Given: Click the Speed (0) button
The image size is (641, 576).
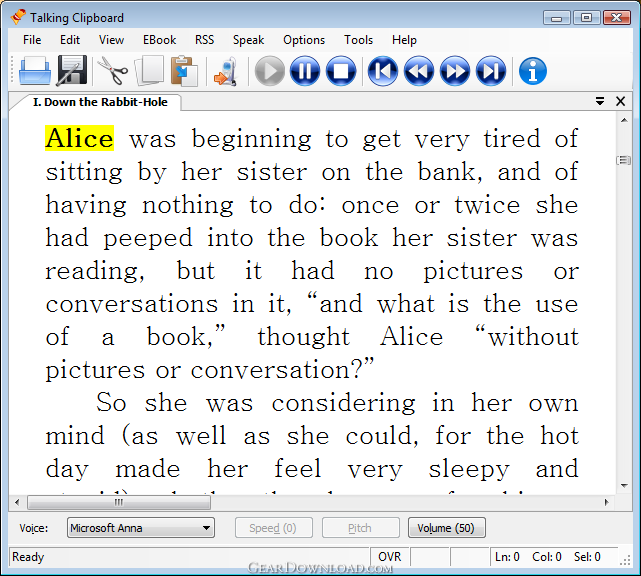Looking at the screenshot, I should click(273, 528).
